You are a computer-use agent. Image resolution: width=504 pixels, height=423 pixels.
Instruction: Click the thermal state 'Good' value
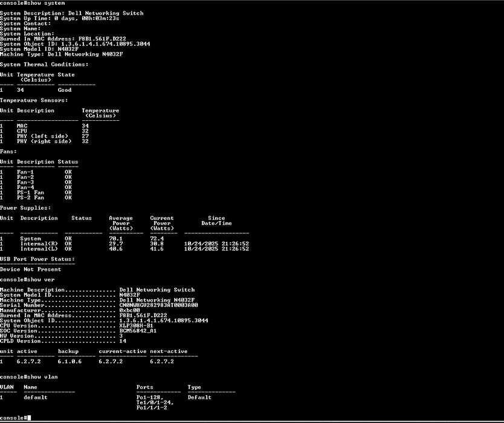[x=65, y=90]
